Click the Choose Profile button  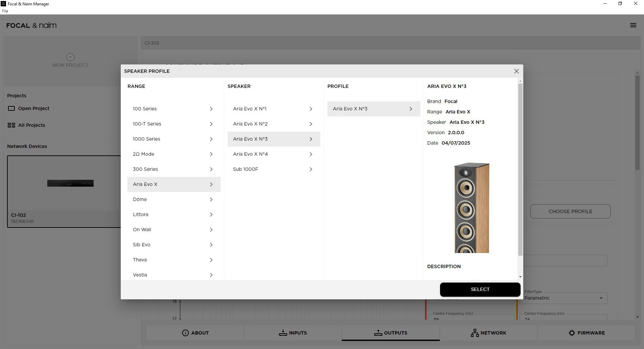[570, 211]
